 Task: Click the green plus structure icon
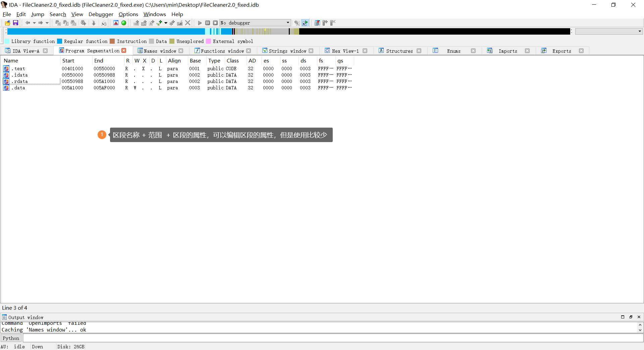159,23
